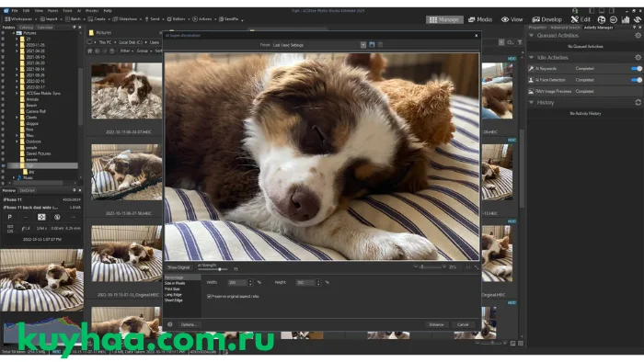Select Short Edge resize mode
Screen dimensions: 644x362
pyautogui.click(x=173, y=300)
